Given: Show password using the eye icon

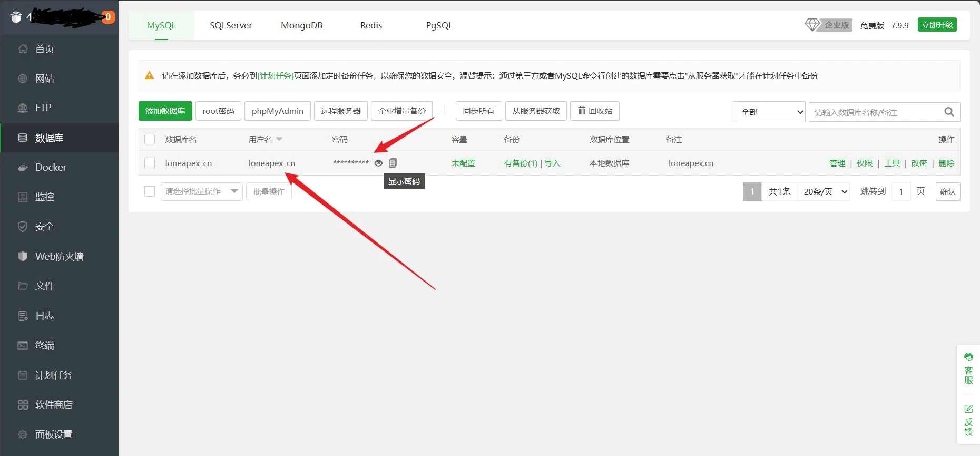Looking at the screenshot, I should click(x=378, y=163).
